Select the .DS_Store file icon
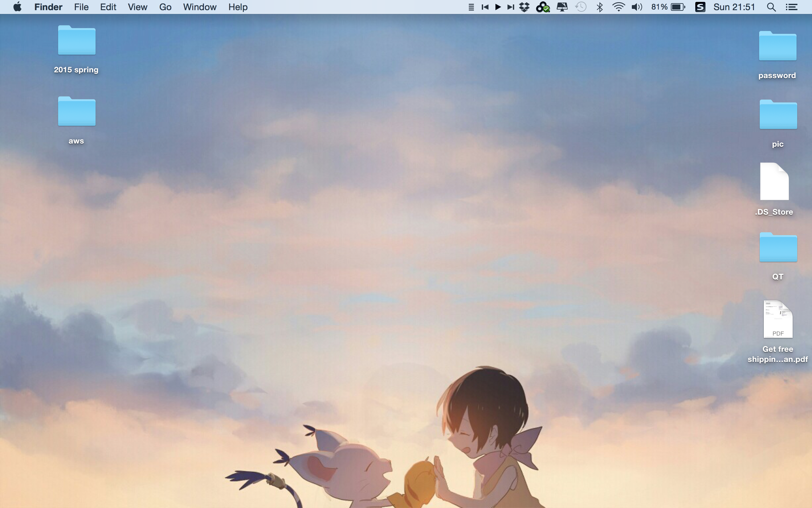The image size is (812, 508). point(775,181)
